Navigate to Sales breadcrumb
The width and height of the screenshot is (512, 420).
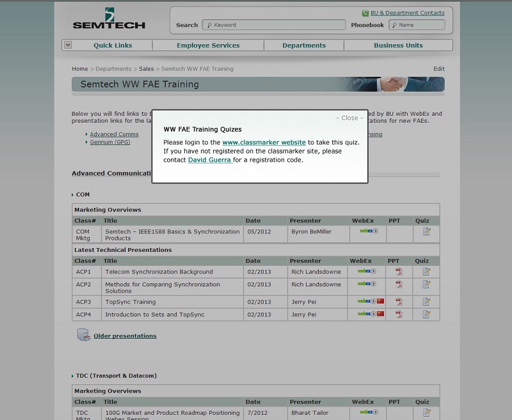coord(147,69)
